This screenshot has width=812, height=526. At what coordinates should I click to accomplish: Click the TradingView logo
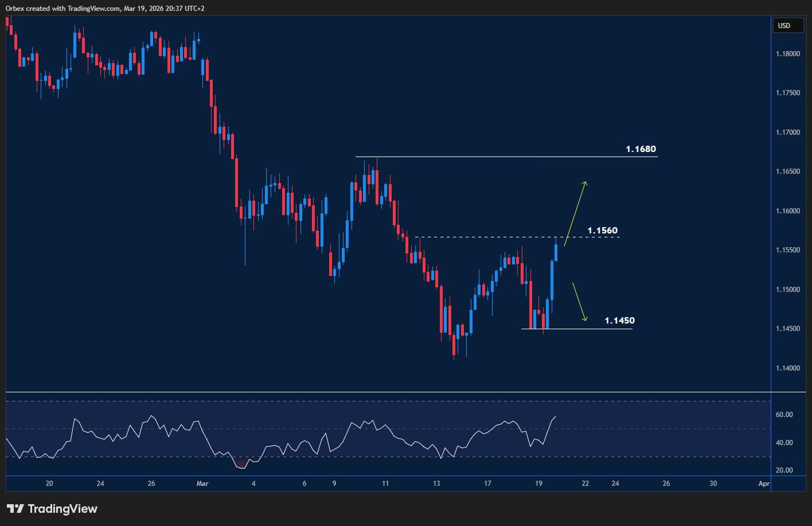[52, 509]
